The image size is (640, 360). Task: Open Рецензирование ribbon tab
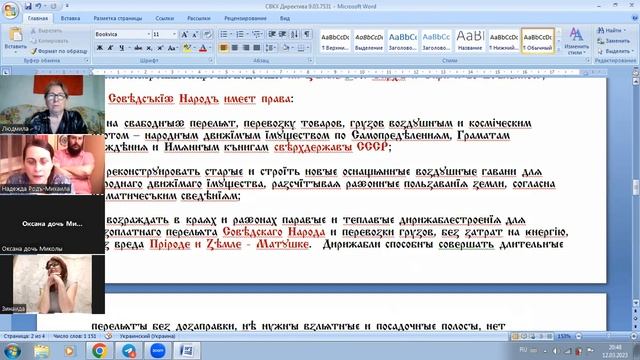coord(245,18)
